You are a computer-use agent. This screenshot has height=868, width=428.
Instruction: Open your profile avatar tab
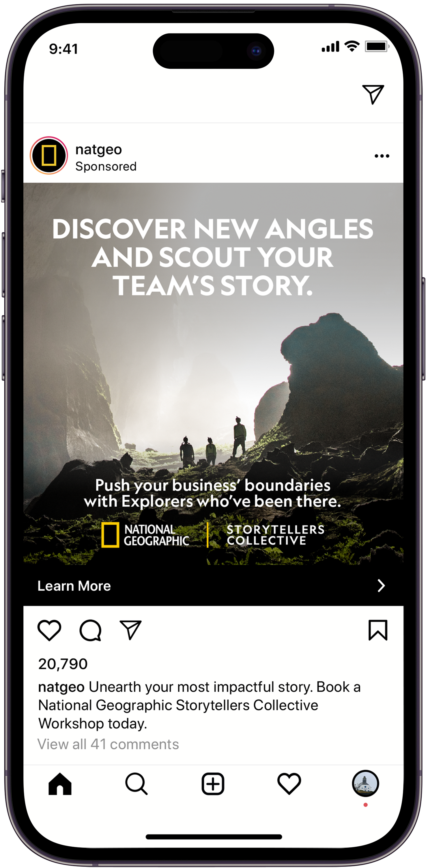pyautogui.click(x=366, y=784)
